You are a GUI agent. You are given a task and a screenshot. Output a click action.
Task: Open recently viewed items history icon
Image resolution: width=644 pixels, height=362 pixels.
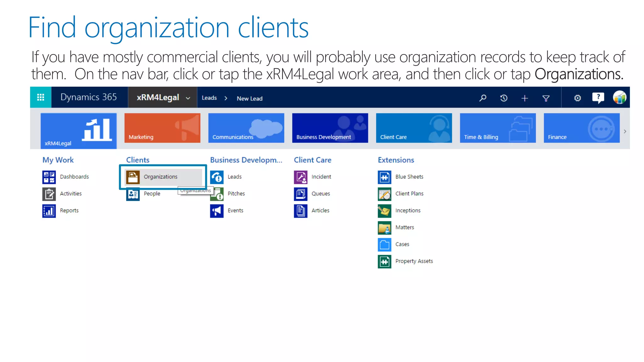point(504,98)
